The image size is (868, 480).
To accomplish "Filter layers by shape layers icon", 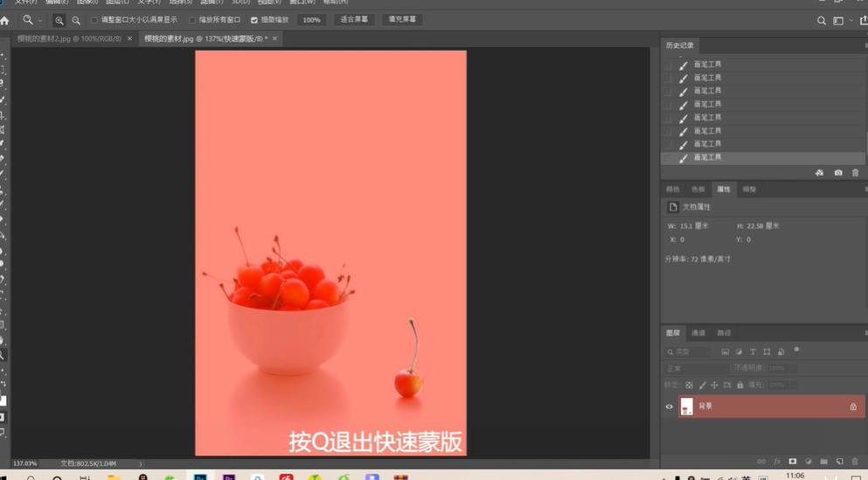I will click(x=767, y=352).
